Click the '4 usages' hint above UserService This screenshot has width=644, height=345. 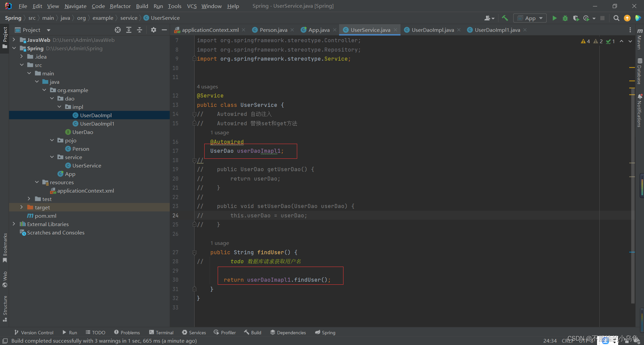coord(207,87)
